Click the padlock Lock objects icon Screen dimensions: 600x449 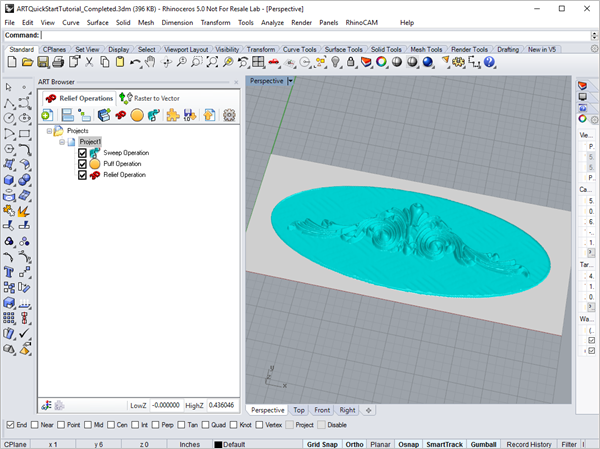click(x=351, y=62)
